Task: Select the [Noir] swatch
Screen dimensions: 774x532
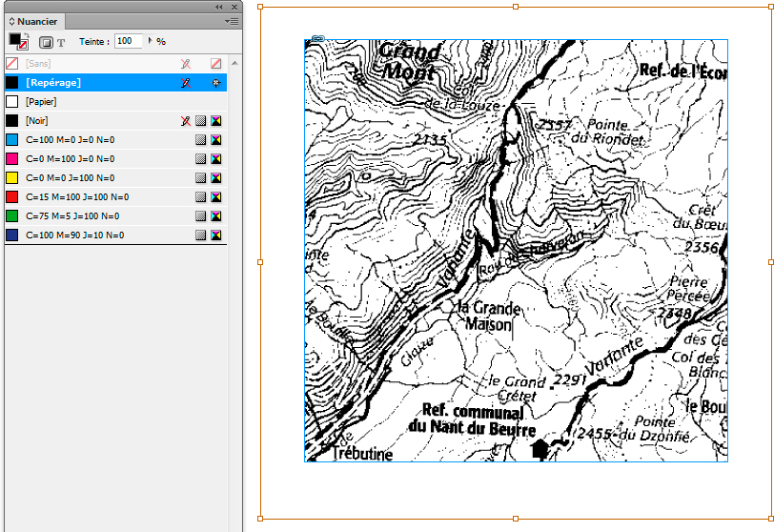Action: click(x=116, y=121)
